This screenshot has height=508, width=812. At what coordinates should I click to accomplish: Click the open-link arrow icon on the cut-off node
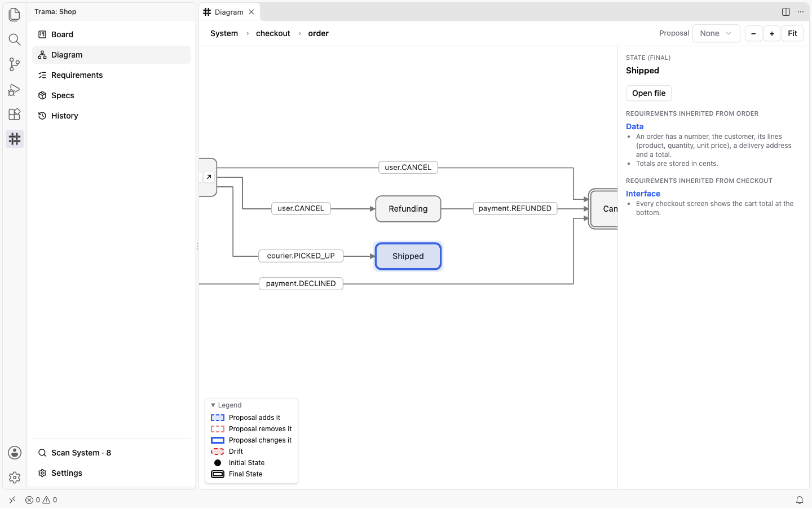(209, 177)
